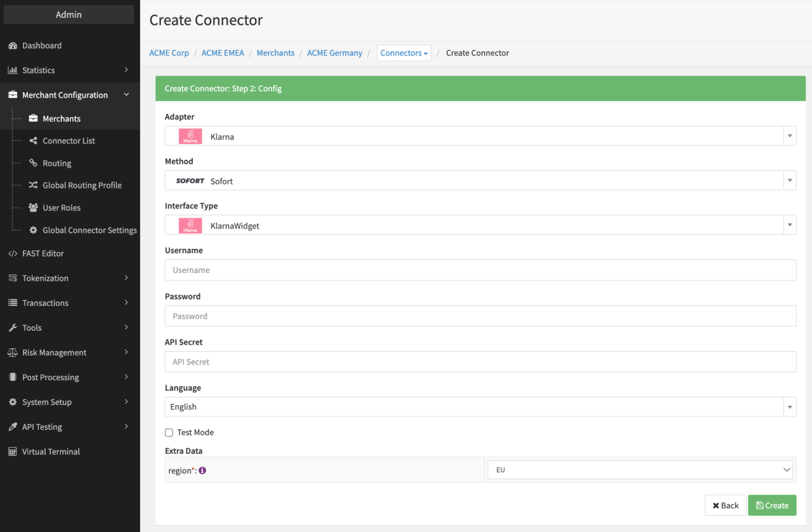The height and width of the screenshot is (532, 812).
Task: Expand the Transactions sidebar menu
Action: coord(69,303)
